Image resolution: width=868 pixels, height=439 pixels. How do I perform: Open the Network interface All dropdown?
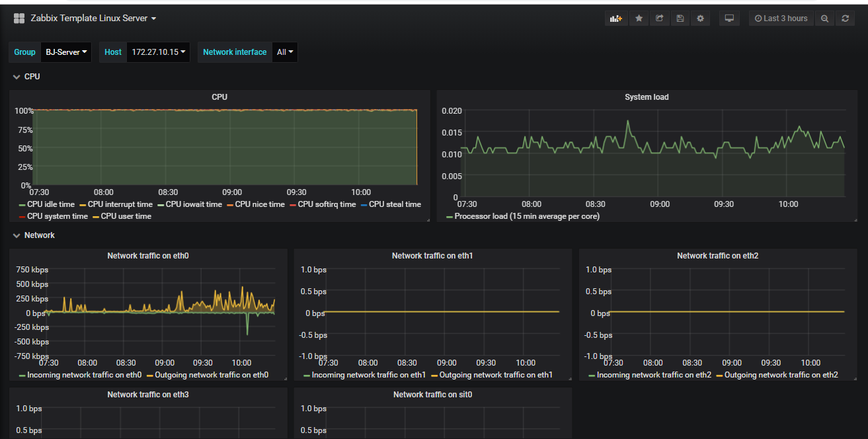click(x=285, y=52)
